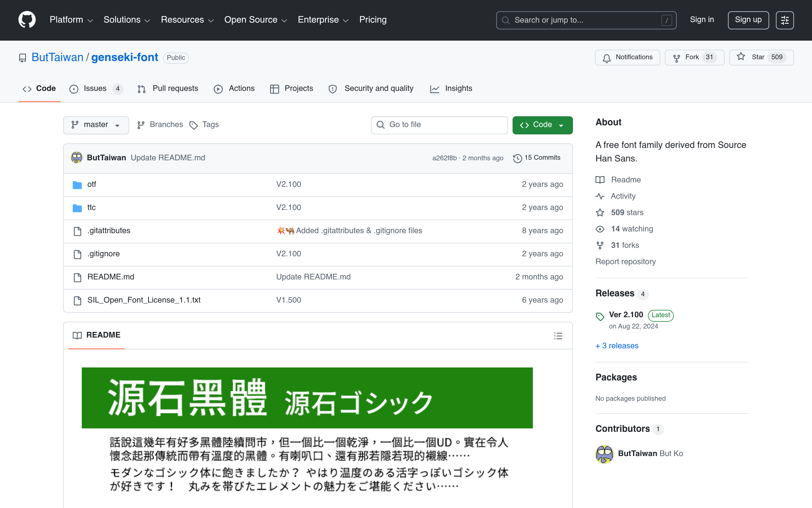Open the Activity link in About

[616, 196]
